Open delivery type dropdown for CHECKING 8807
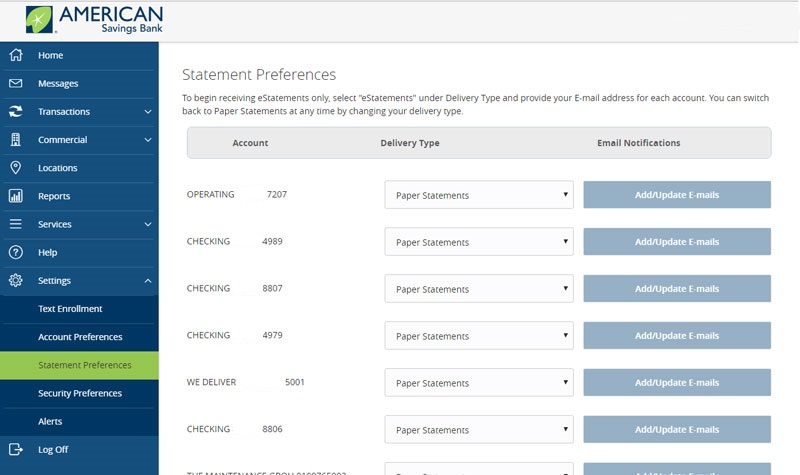This screenshot has height=475, width=800. tap(479, 288)
